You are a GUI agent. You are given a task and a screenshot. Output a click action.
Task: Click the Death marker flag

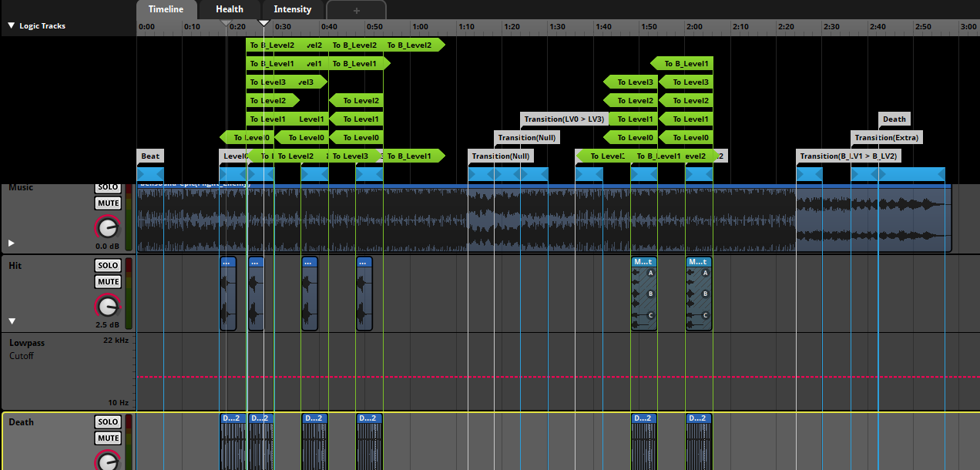tap(894, 119)
